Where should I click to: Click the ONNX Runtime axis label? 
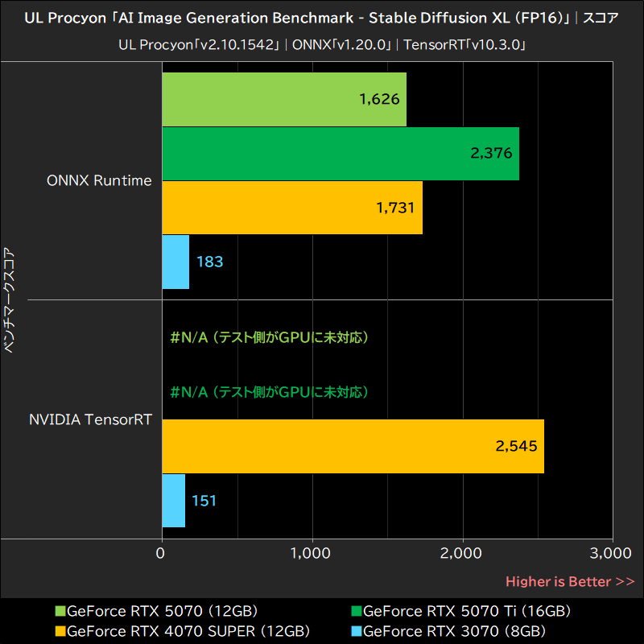[x=100, y=180]
